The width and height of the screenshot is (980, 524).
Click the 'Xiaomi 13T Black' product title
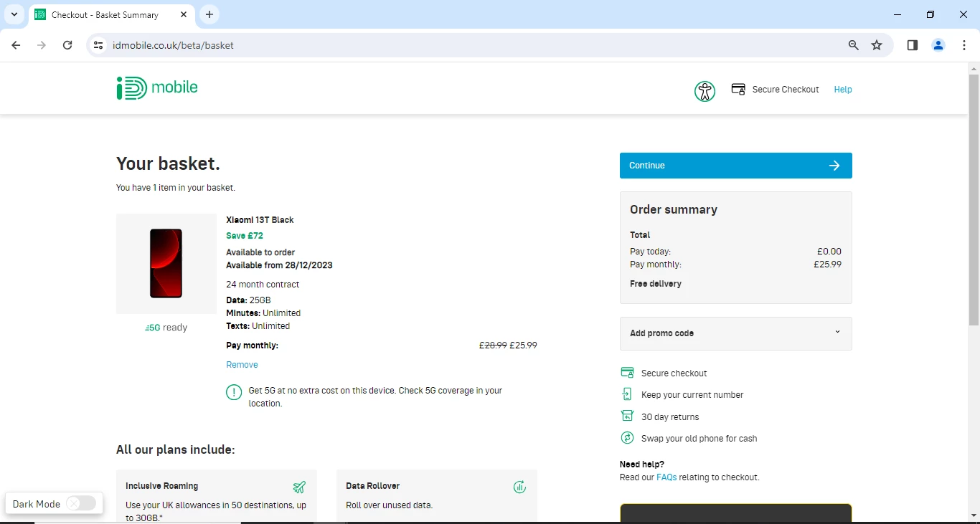260,220
